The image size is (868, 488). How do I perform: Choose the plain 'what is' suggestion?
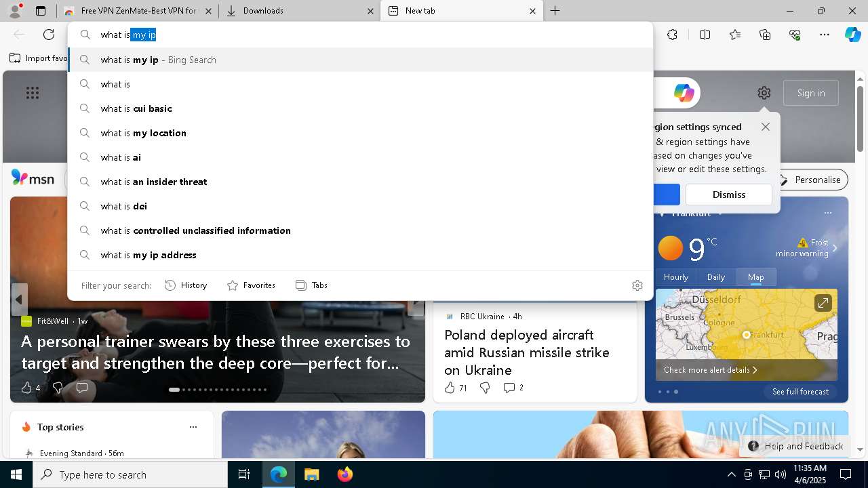tap(361, 84)
